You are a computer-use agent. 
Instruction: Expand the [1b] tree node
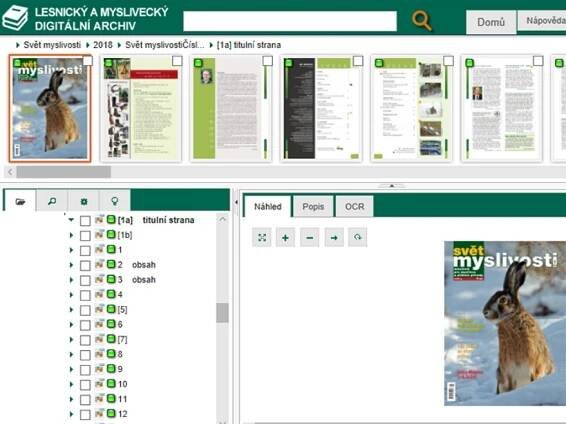(71, 235)
